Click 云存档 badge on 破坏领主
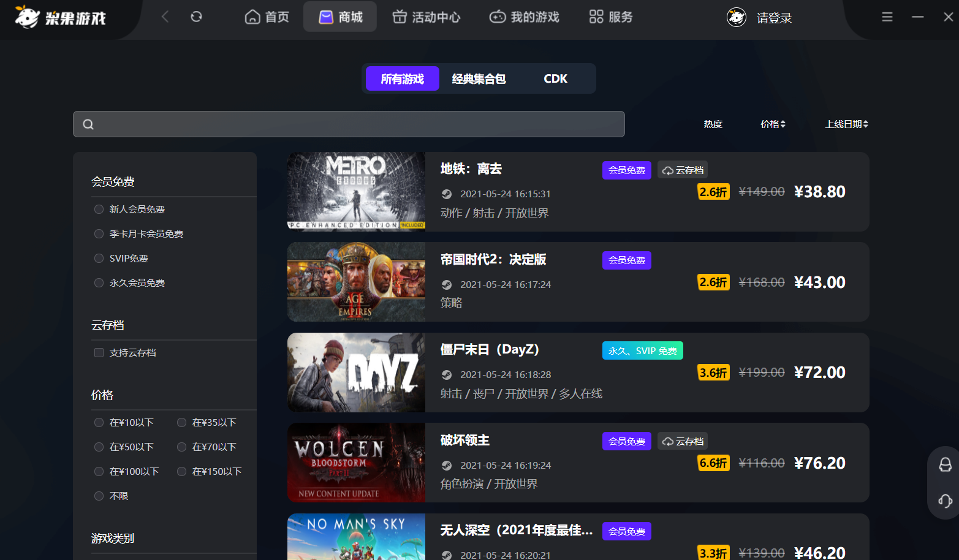Viewport: 959px width, 560px height. point(683,441)
